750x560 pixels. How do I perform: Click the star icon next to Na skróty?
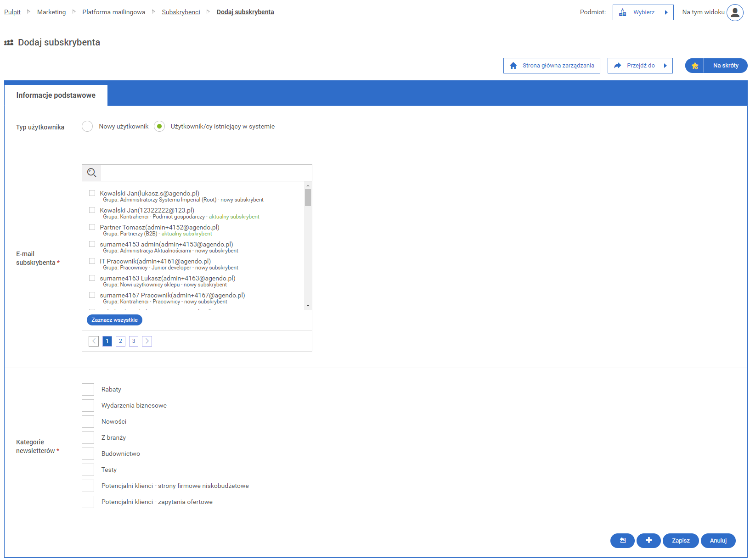(x=694, y=66)
